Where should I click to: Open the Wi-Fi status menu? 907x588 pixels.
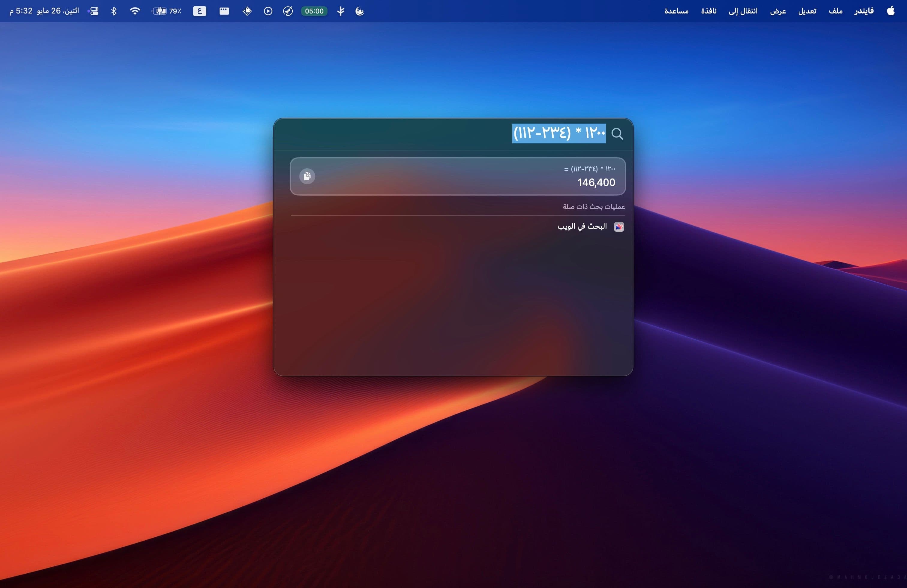point(135,11)
